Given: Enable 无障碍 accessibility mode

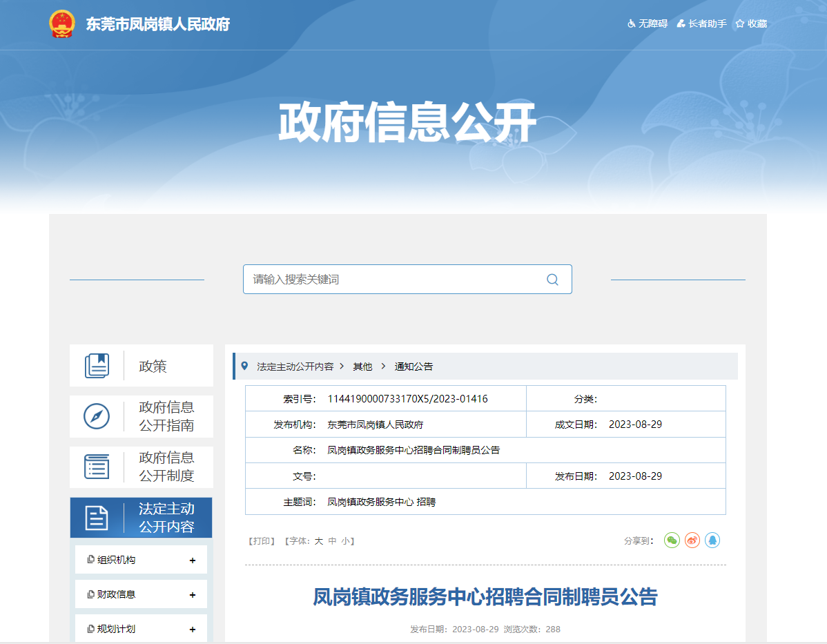Looking at the screenshot, I should [x=648, y=23].
